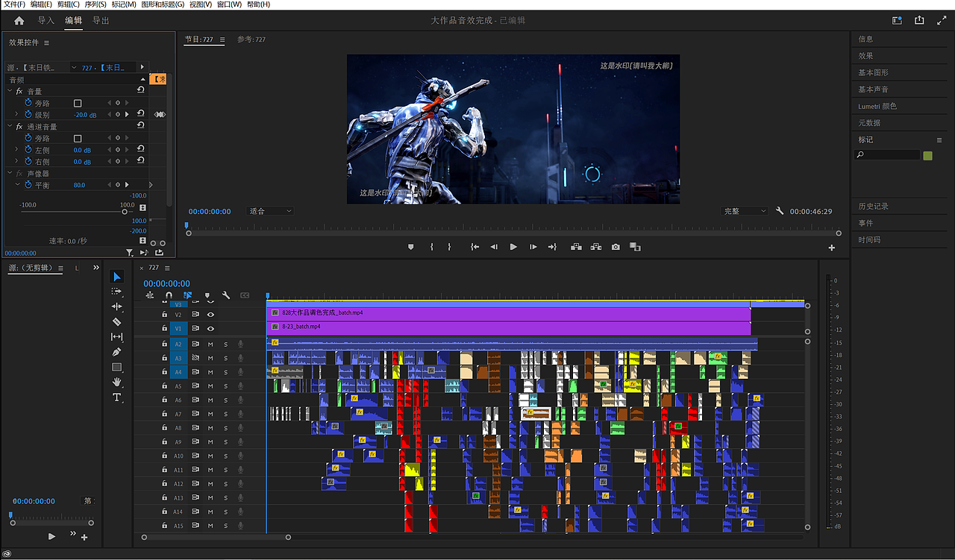The height and width of the screenshot is (560, 955).
Task: Click the green marker color filter swatch
Action: coord(927,155)
